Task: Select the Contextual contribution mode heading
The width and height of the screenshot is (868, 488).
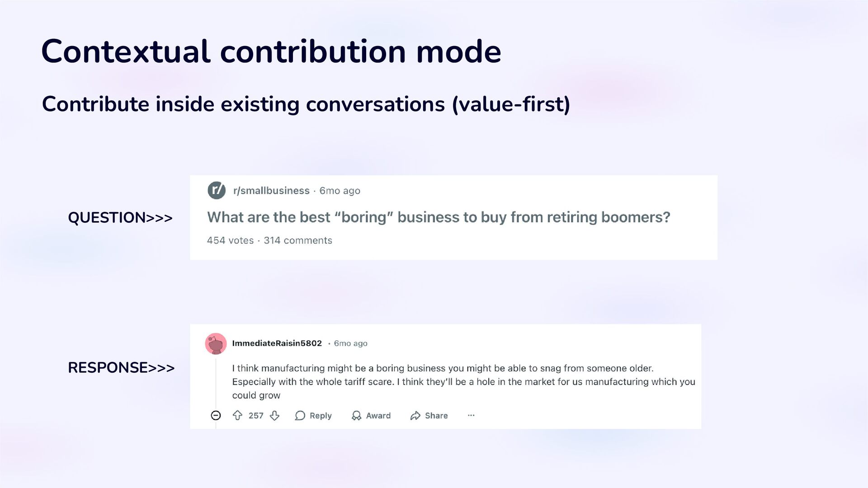Action: click(x=271, y=51)
